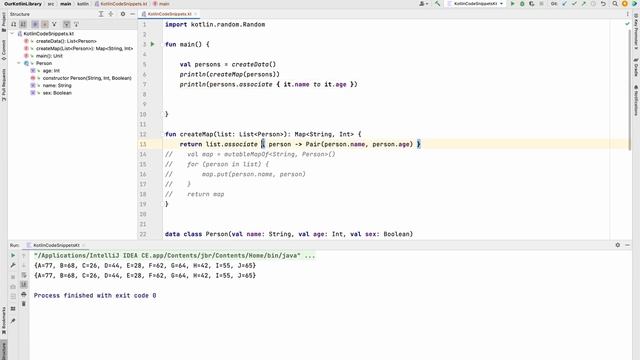Open Structure panel gear options
This screenshot has width=640, height=360.
tap(122, 14)
